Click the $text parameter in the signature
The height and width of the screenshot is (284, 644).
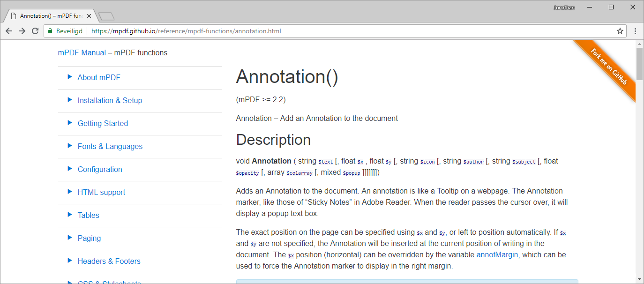point(326,162)
